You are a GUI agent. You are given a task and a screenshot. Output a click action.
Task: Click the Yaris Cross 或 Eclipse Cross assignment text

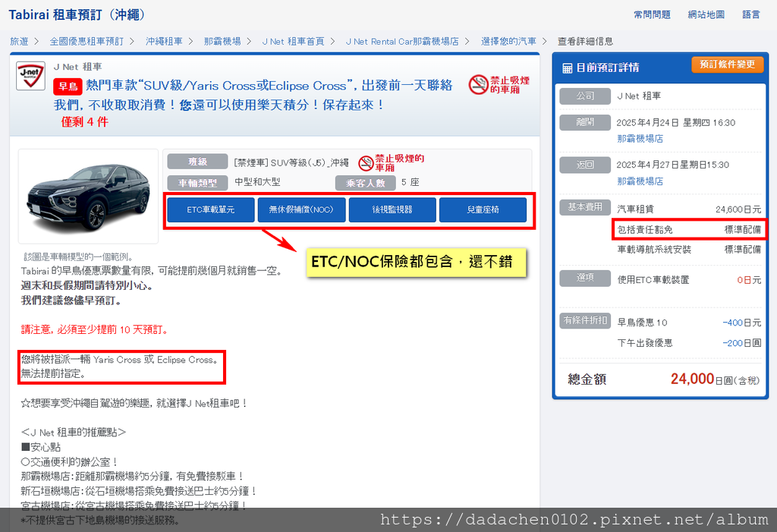pyautogui.click(x=119, y=360)
